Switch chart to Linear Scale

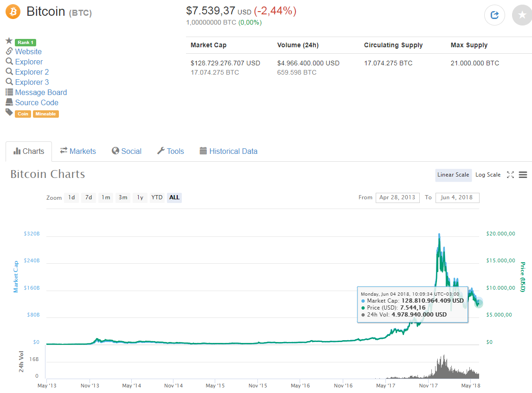453,175
